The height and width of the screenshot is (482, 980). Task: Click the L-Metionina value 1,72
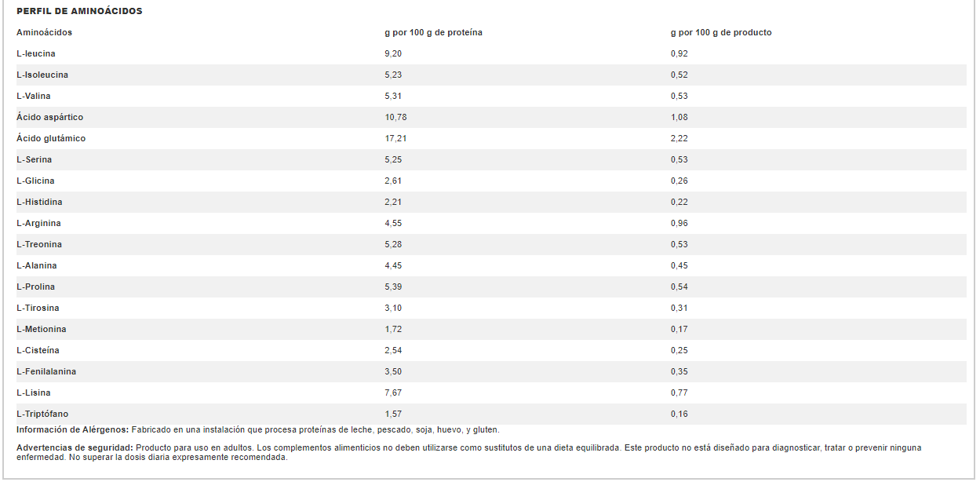coord(393,329)
